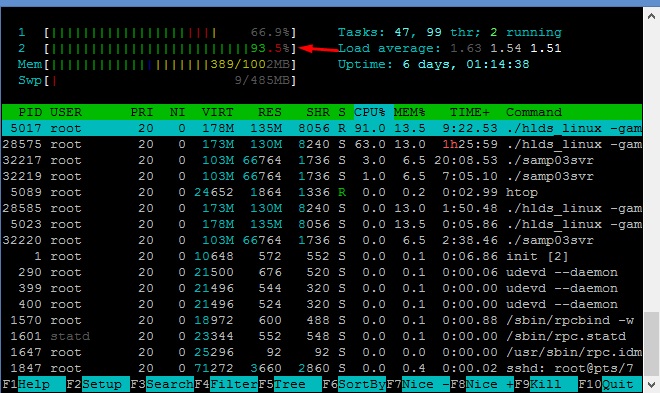660x393 pixels.
Task: Click the 389/1002MB memory readout
Action: 250,64
